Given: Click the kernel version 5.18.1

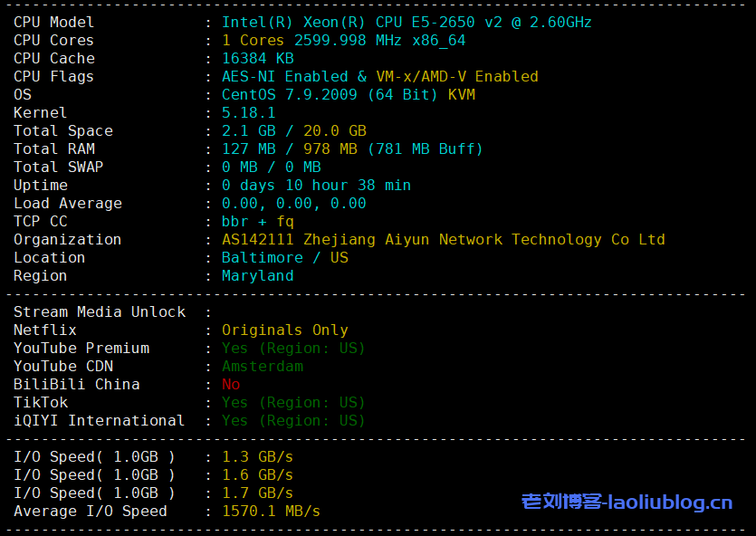Looking at the screenshot, I should click(248, 112).
